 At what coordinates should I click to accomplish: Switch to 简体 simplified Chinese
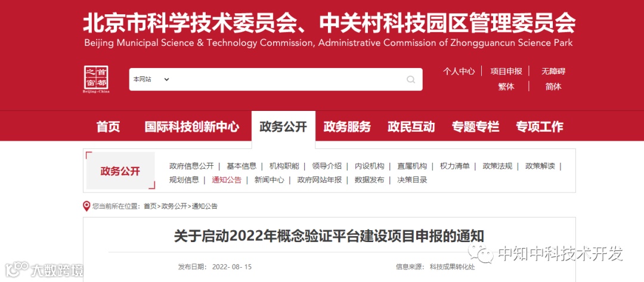553,86
